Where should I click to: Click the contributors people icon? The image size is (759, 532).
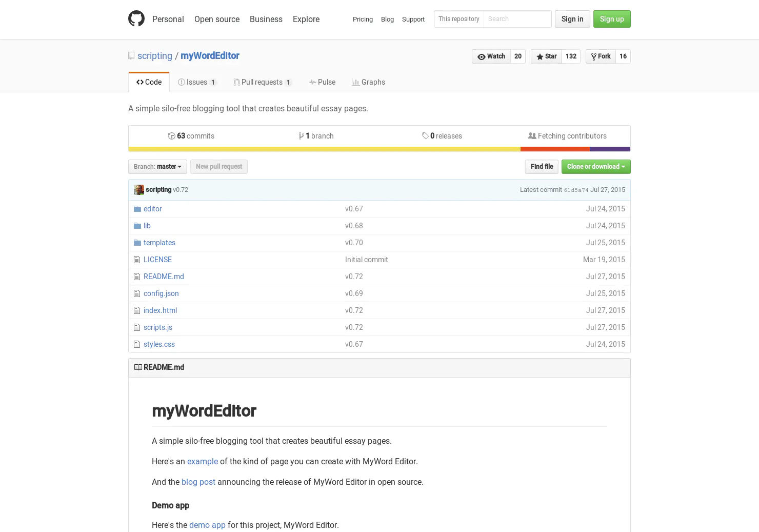(x=532, y=136)
